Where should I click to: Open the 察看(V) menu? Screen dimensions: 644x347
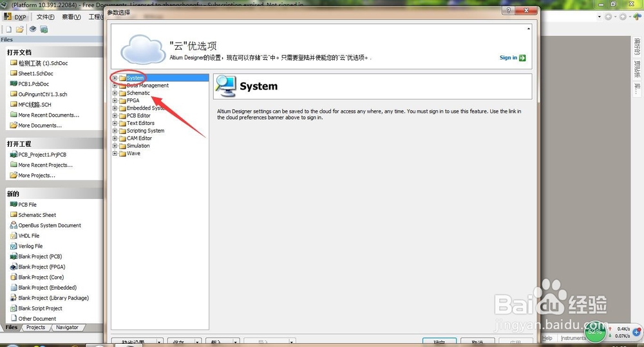(x=71, y=17)
